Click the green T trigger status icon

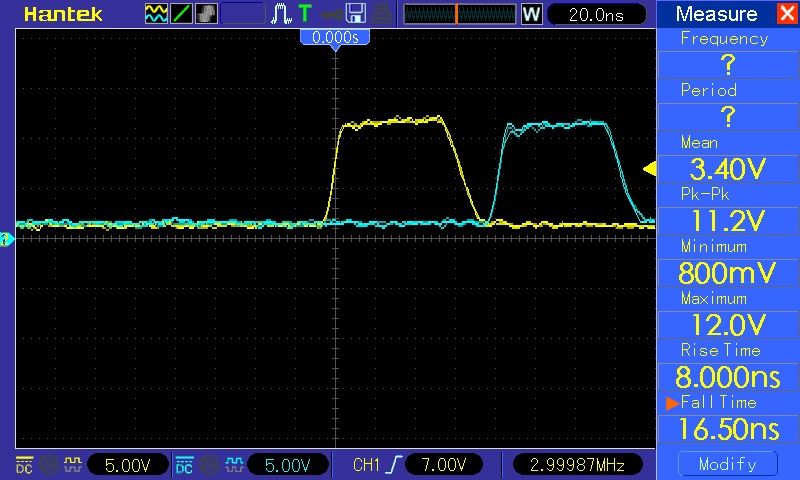[305, 14]
